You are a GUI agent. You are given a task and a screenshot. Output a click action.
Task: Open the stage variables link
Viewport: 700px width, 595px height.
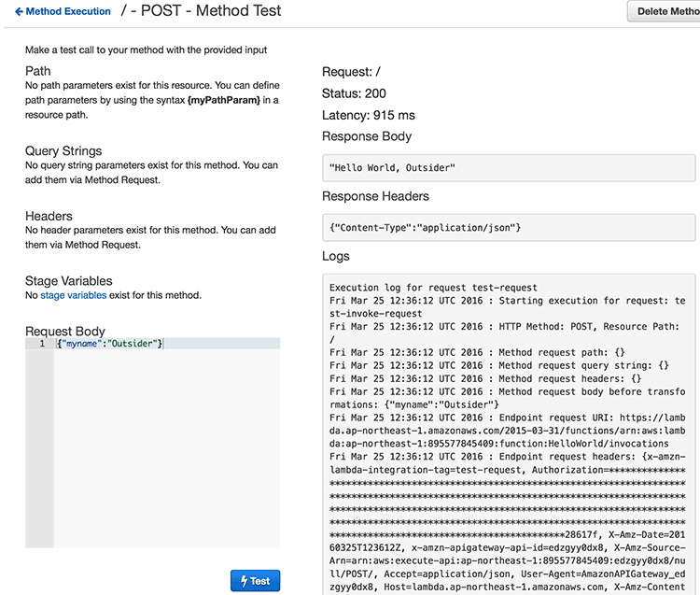pos(73,295)
